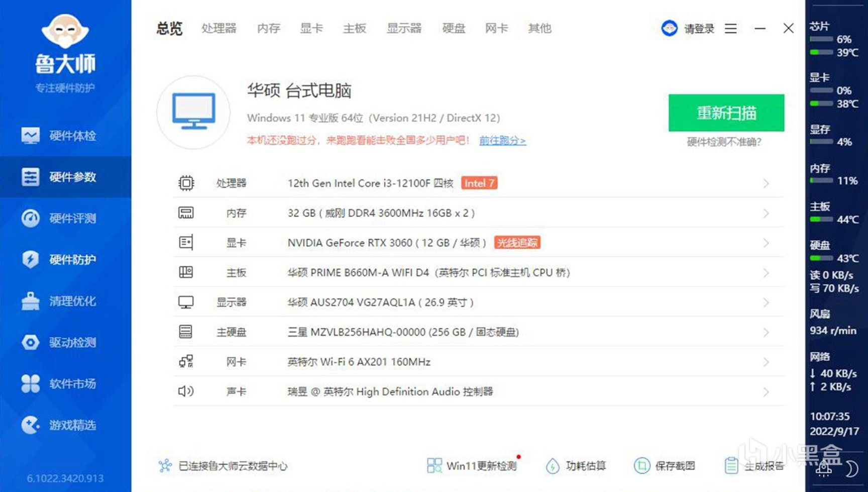Click the 光线追踪 ray tracing badge
Screen dimensions: 868x492
coord(517,243)
